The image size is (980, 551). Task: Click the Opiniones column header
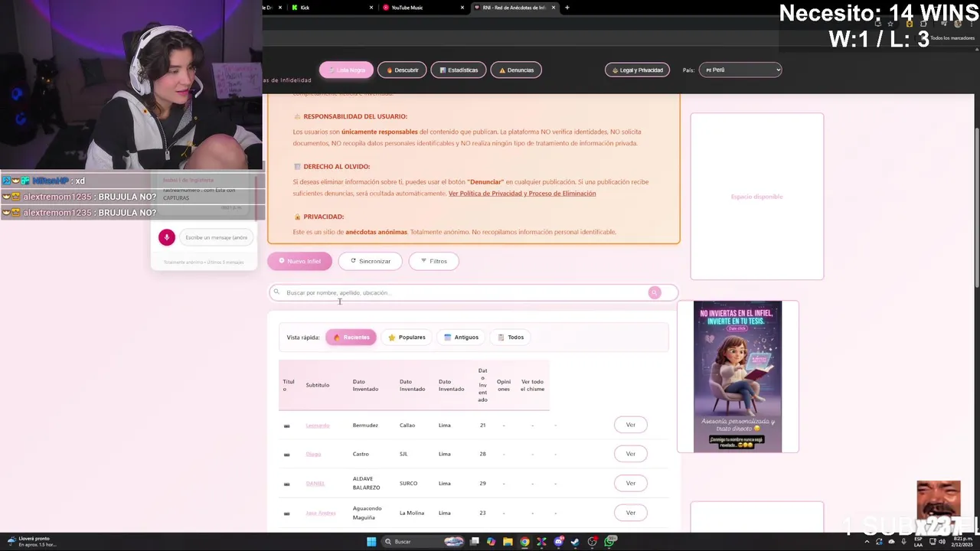point(504,385)
